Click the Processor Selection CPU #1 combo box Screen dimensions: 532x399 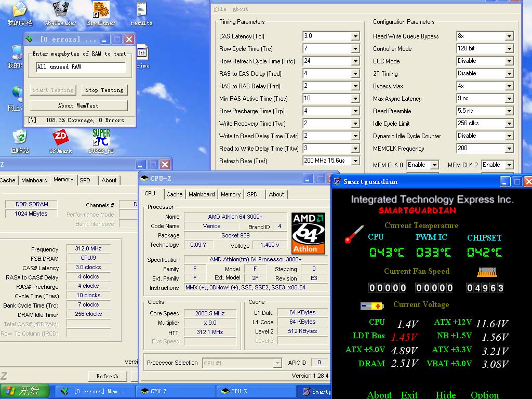pyautogui.click(x=242, y=363)
